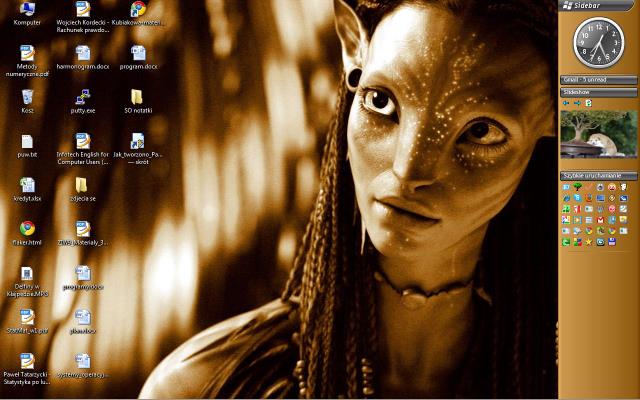Click the slideshow photo thumbnail
This screenshot has height=400, width=640.
(598, 133)
